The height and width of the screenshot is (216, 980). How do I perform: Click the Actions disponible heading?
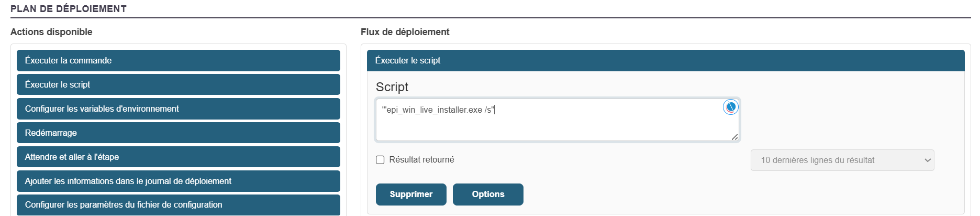(51, 32)
